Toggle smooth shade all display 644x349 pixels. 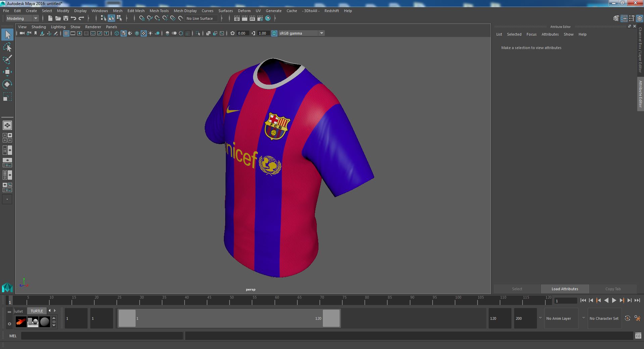(123, 33)
